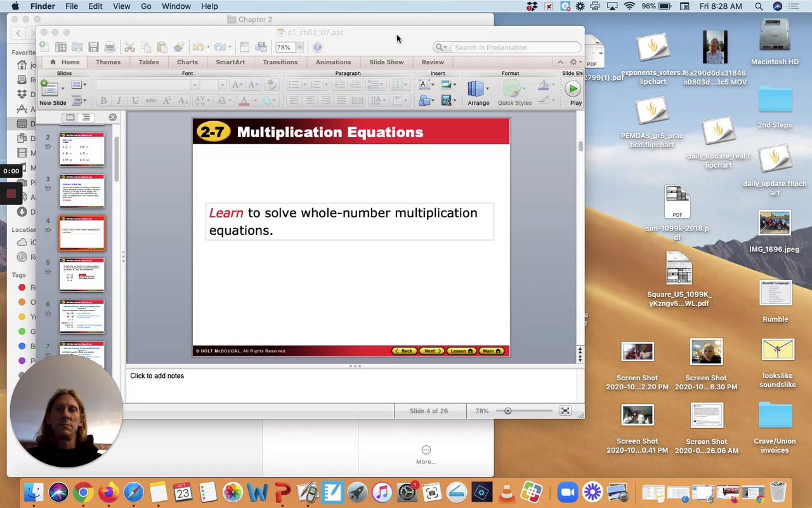
Task: Open the zoom percentage dropdown in toolbar
Action: pyautogui.click(x=299, y=48)
